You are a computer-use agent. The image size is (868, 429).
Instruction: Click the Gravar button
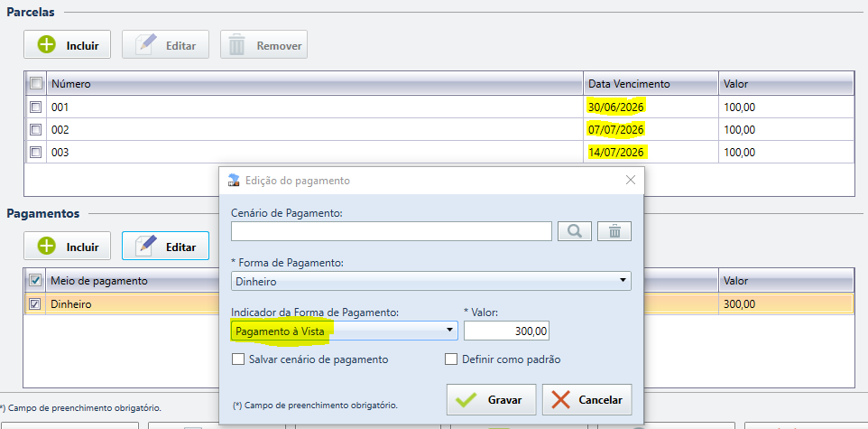[491, 399]
